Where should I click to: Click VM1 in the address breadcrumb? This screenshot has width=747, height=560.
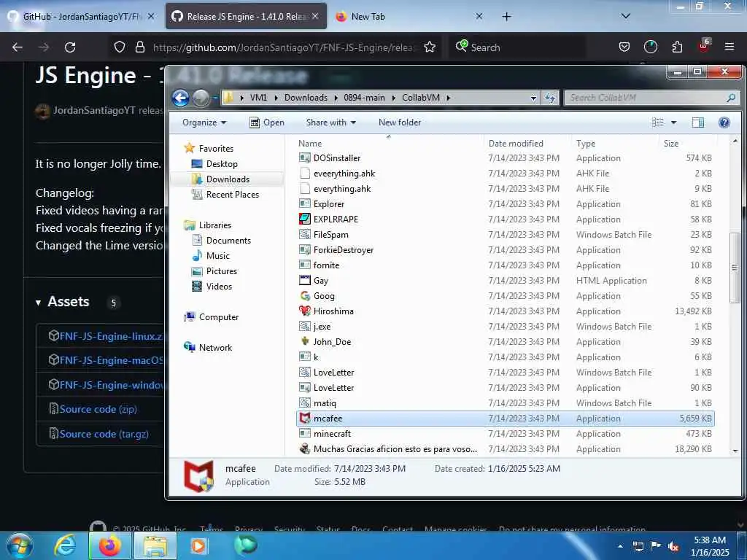click(259, 98)
